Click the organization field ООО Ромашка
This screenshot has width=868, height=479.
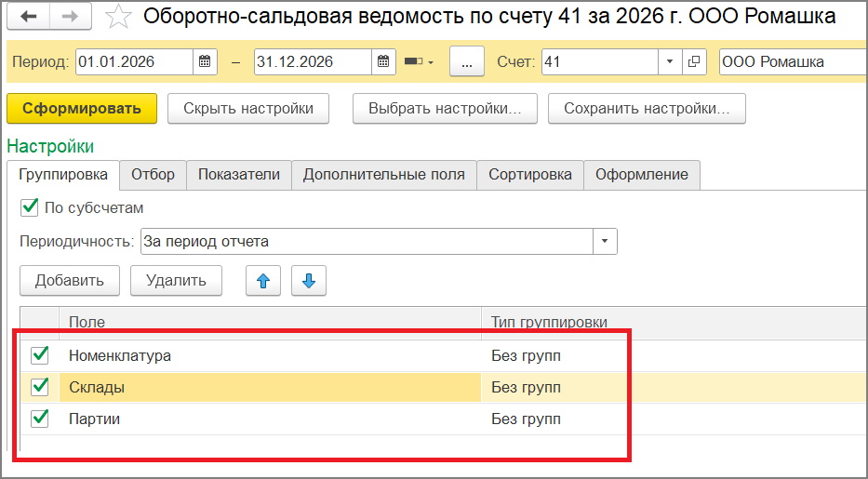(794, 61)
